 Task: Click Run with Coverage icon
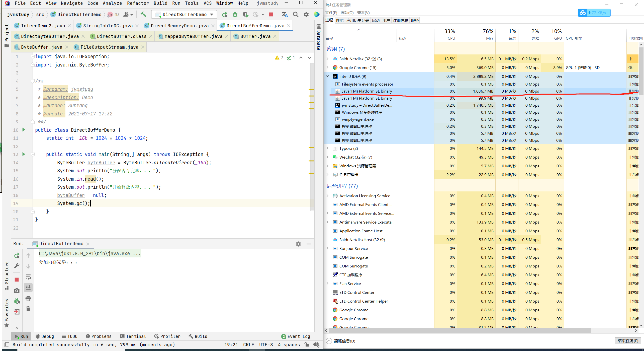tap(245, 15)
